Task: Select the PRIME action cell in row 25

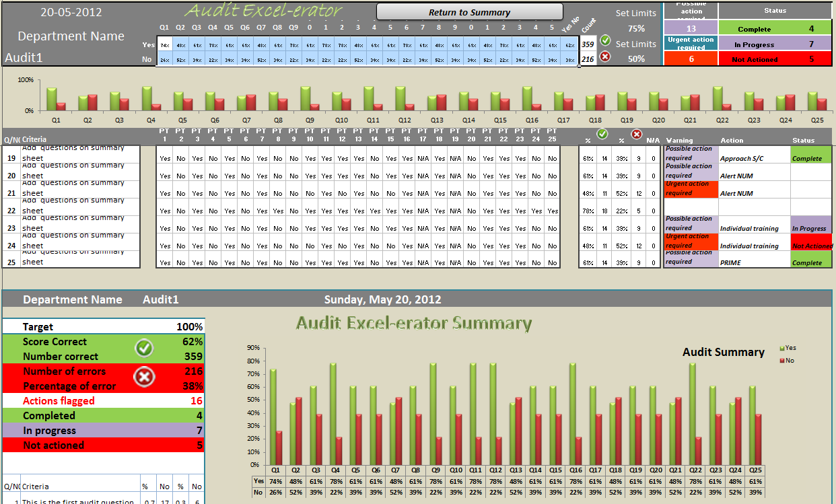Action: click(753, 262)
